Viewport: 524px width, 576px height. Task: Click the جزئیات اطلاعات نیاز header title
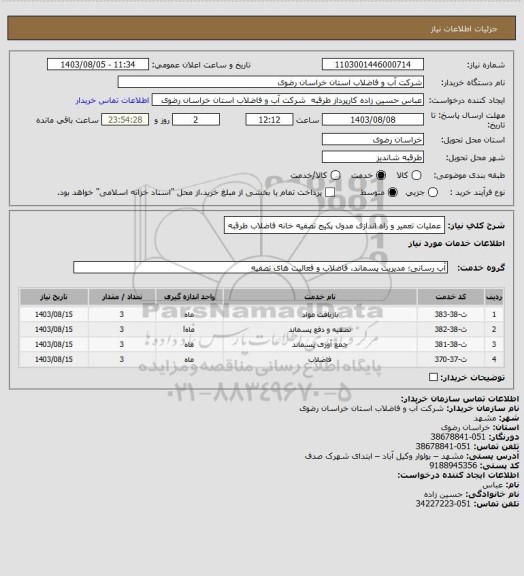pos(464,29)
